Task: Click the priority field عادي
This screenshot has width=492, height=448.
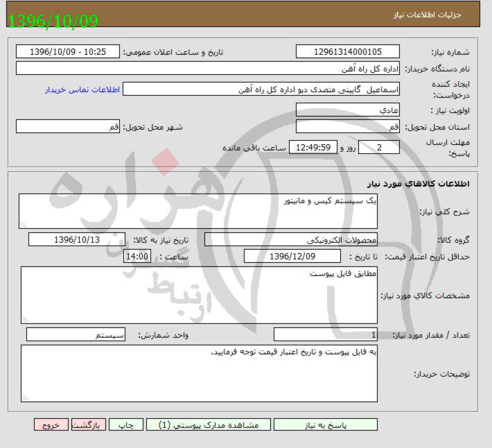Action: pyautogui.click(x=348, y=110)
